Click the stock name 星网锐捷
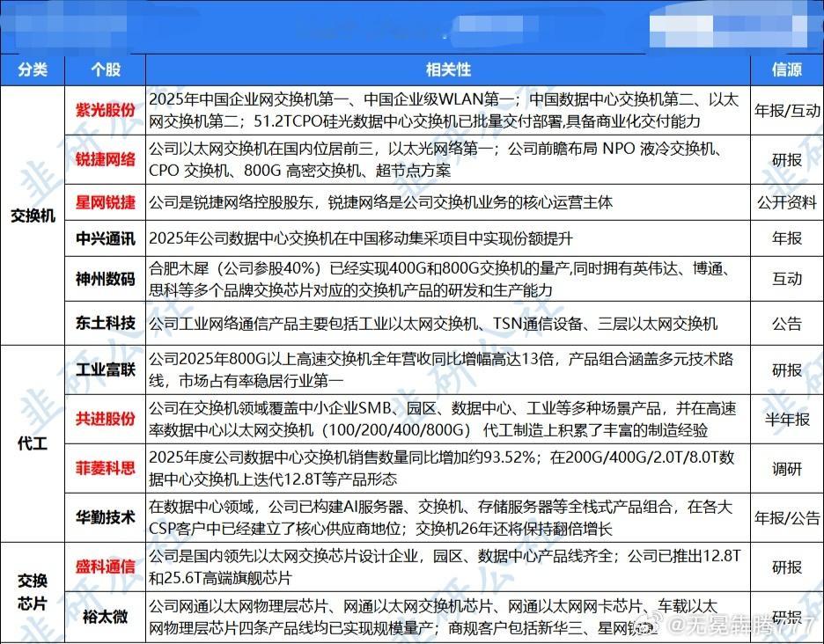 [x=105, y=202]
